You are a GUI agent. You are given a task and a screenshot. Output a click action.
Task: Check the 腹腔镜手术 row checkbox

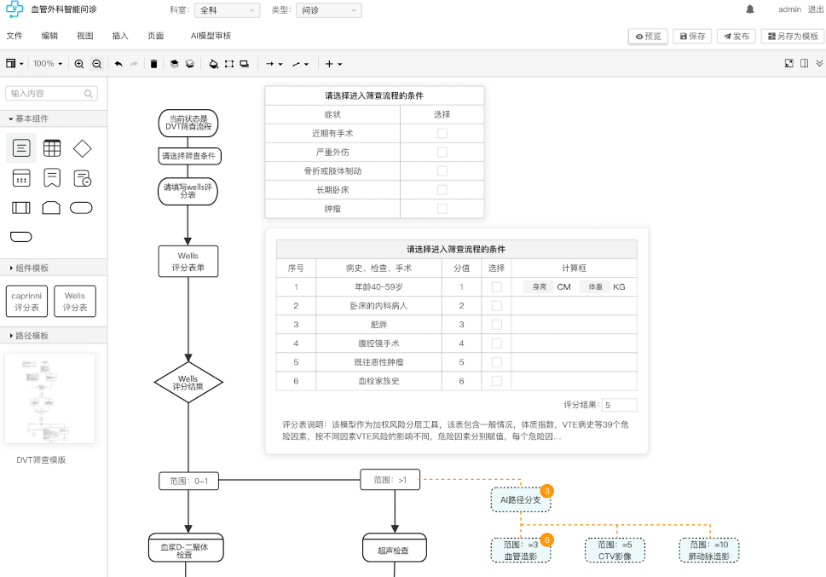point(496,344)
